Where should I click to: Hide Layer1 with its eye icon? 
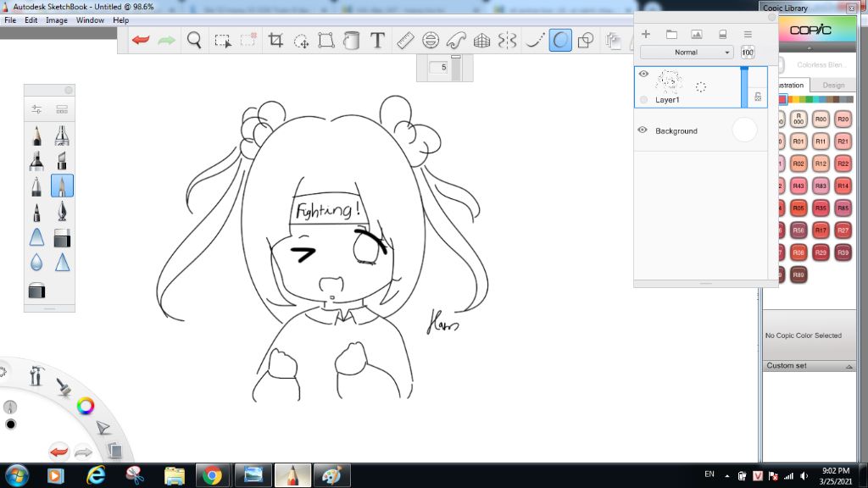coord(643,74)
